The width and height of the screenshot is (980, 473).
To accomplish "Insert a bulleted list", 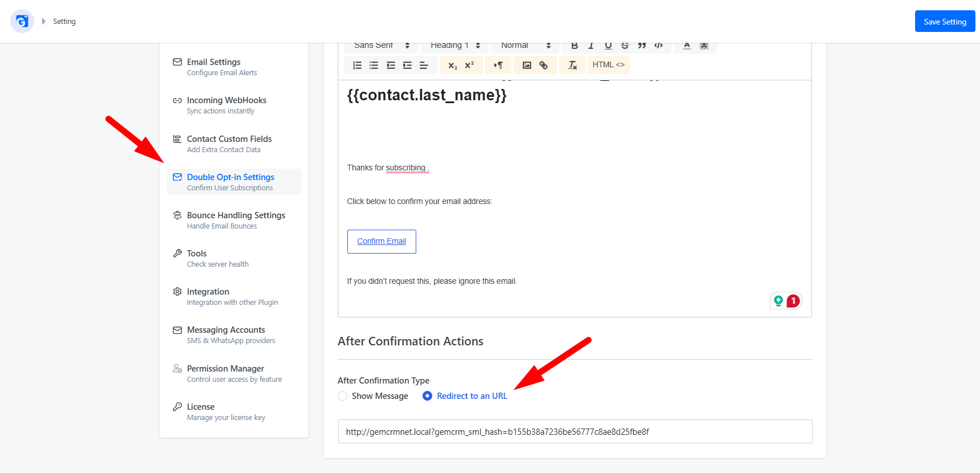I will point(374,65).
